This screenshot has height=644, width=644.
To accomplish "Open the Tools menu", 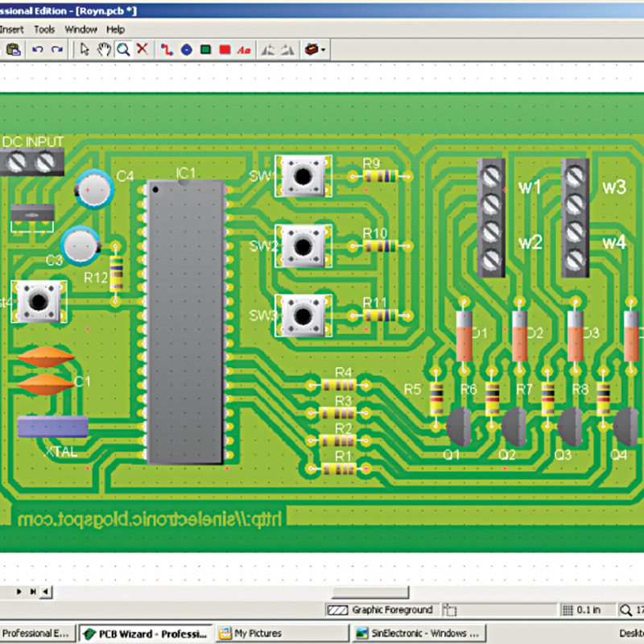I will (x=44, y=29).
